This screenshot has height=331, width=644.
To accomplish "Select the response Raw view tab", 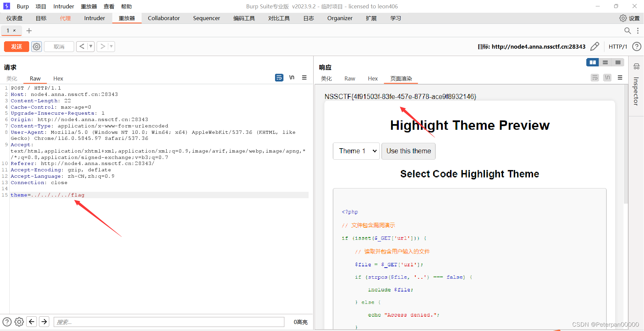I will [350, 78].
